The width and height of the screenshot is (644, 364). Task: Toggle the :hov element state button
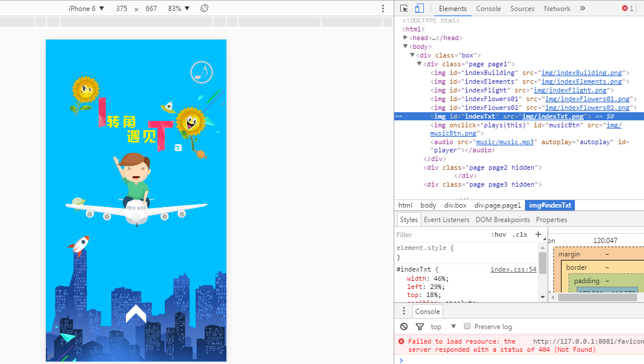pos(498,235)
